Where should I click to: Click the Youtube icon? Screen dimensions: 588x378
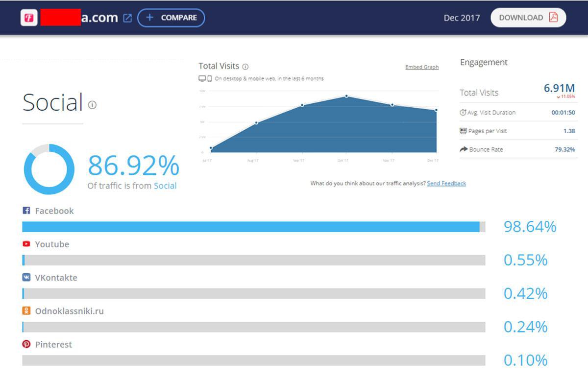pyautogui.click(x=26, y=244)
